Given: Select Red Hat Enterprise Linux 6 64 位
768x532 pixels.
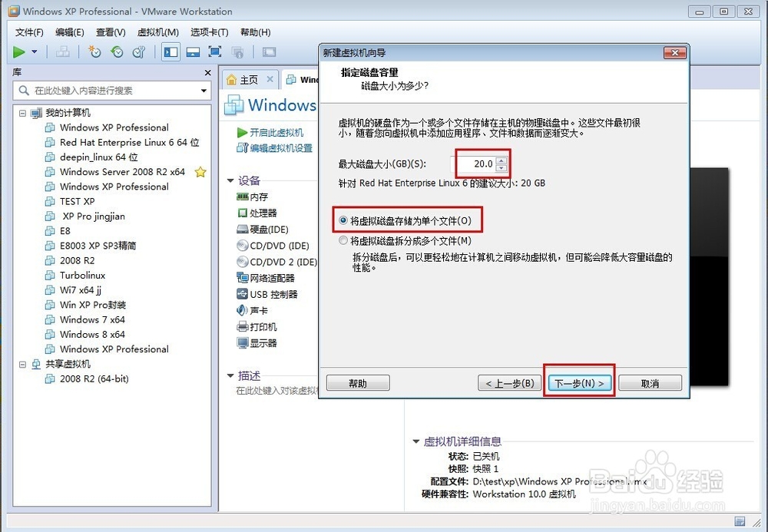Looking at the screenshot, I should 129,143.
